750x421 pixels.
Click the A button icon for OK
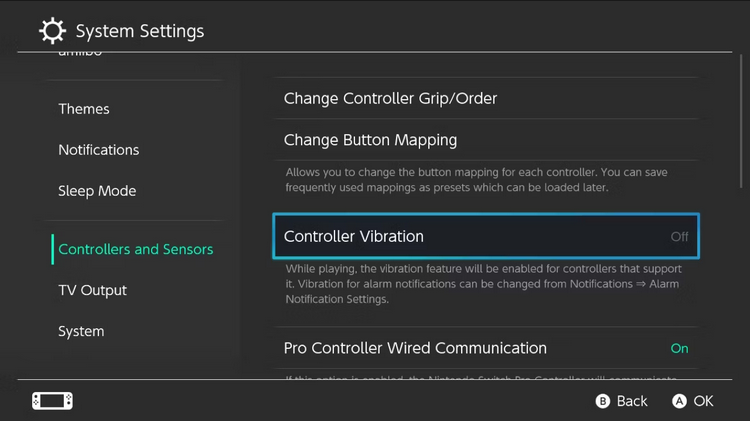679,401
